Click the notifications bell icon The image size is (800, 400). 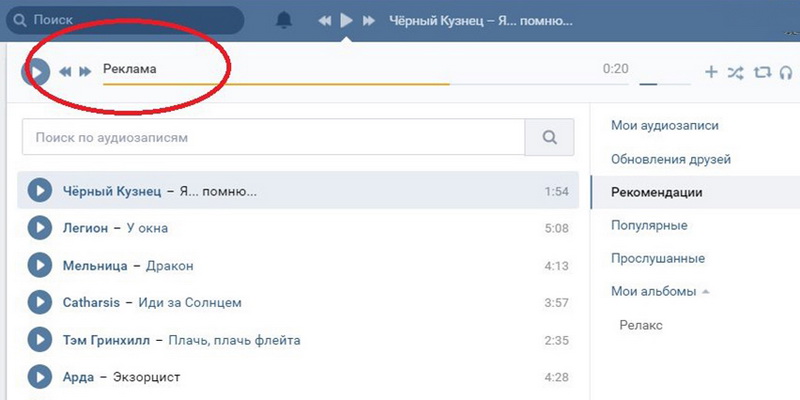click(x=284, y=20)
